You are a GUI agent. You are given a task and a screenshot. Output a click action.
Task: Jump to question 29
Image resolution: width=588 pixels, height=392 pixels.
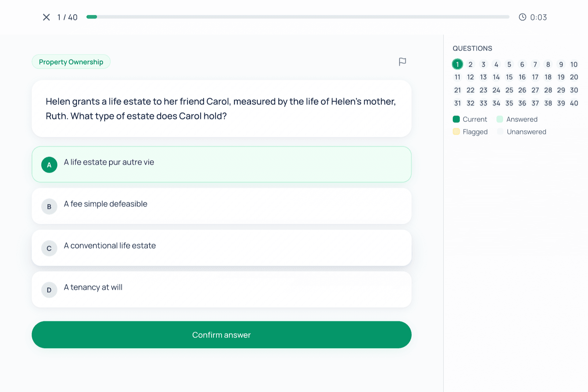[x=561, y=90]
